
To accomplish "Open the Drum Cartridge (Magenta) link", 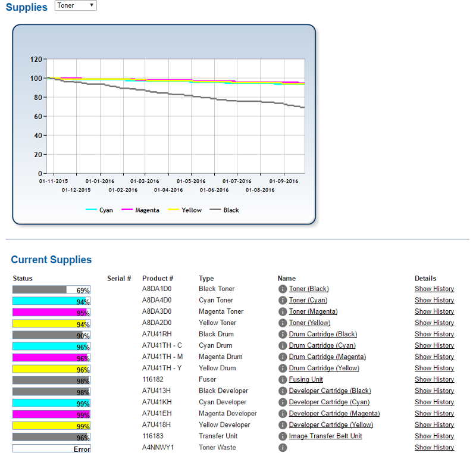I will pyautogui.click(x=327, y=357).
